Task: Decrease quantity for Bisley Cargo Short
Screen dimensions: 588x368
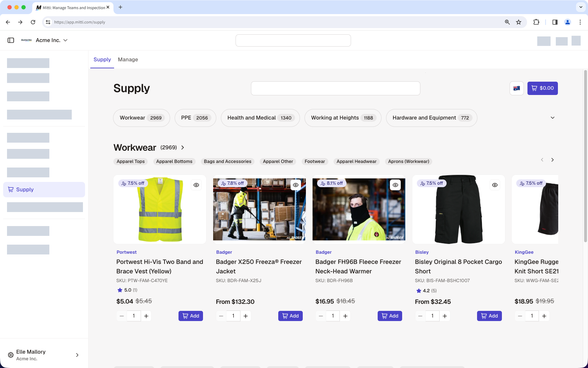Action: coord(420,316)
